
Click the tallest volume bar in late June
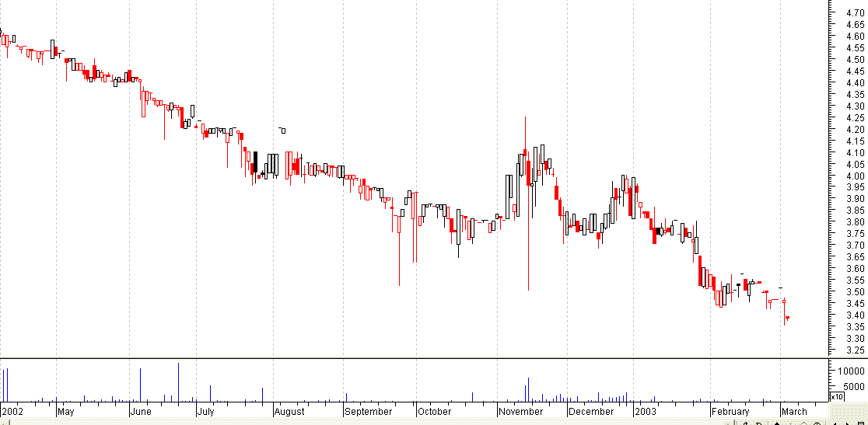click(179, 382)
